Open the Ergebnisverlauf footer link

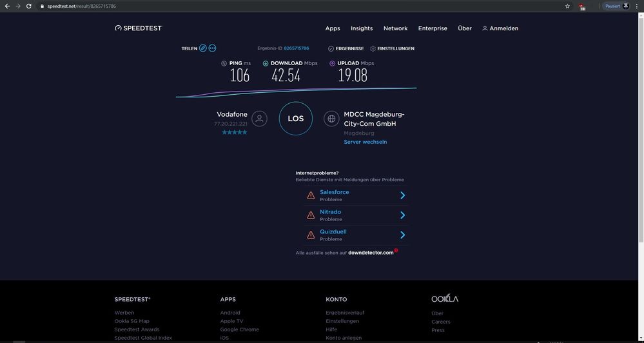(x=345, y=313)
